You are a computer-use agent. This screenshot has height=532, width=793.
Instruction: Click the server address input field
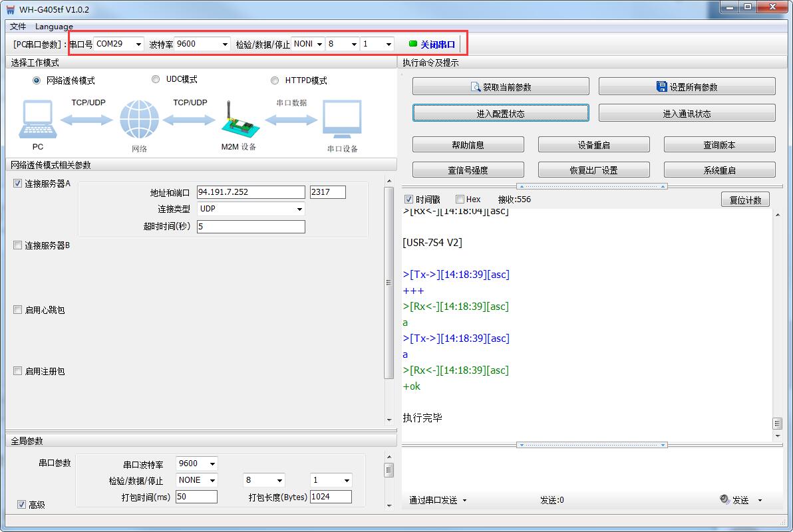tap(251, 192)
